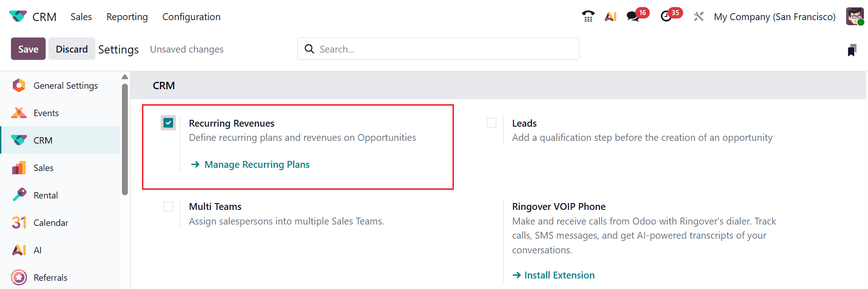Click the CRM section header text
The width and height of the screenshot is (868, 289).
pyautogui.click(x=164, y=86)
